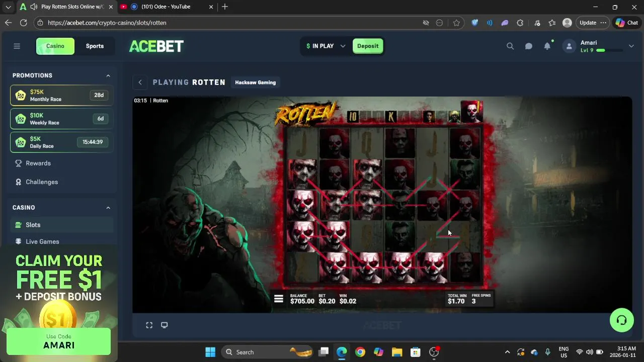Viewport: 644px width, 362px height.
Task: Click the browser address bar URL
Action: 107,23
